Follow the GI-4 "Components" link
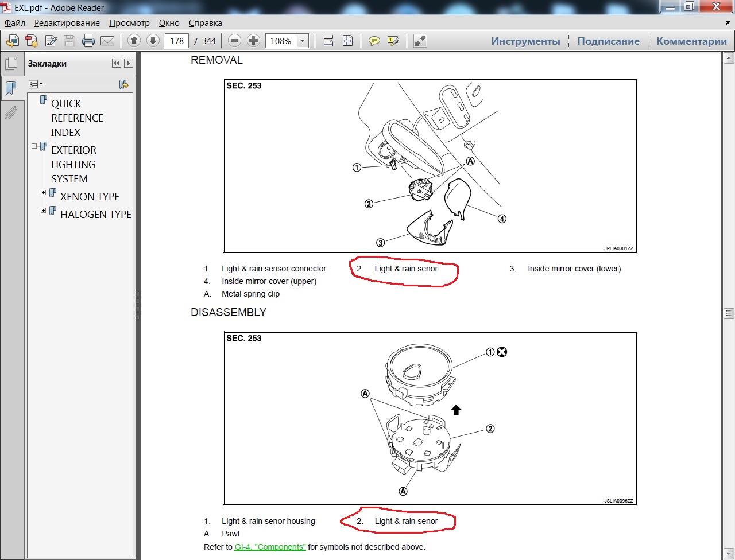 click(270, 547)
